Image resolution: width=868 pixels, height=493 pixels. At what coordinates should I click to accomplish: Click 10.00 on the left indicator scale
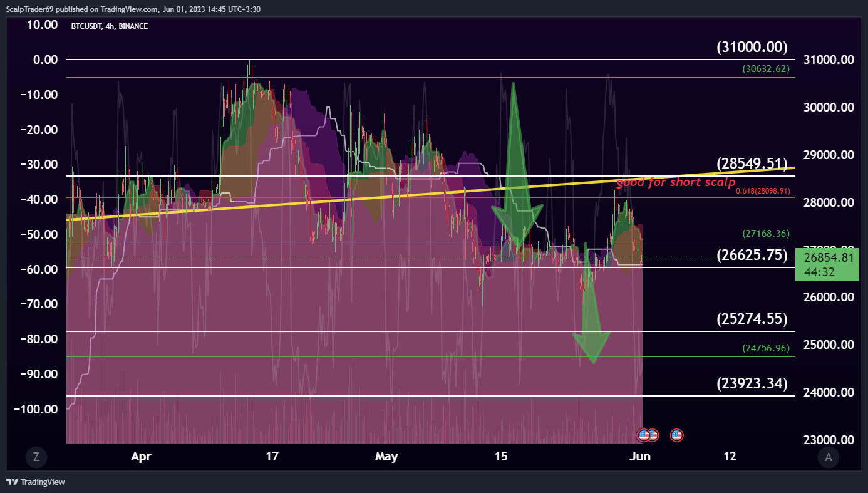click(43, 25)
